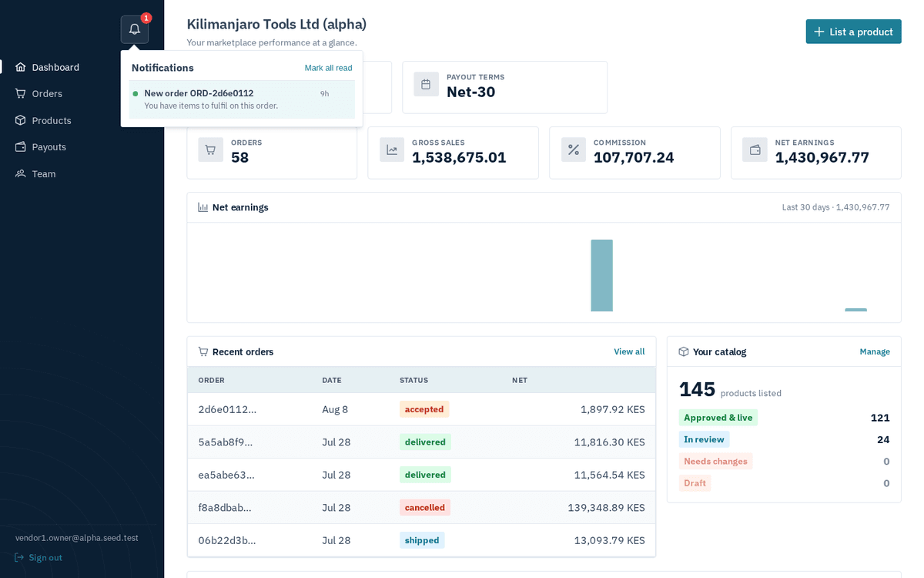Click the tall bar in Net earnings chart
Image resolution: width=924 pixels, height=578 pixels.
click(601, 275)
